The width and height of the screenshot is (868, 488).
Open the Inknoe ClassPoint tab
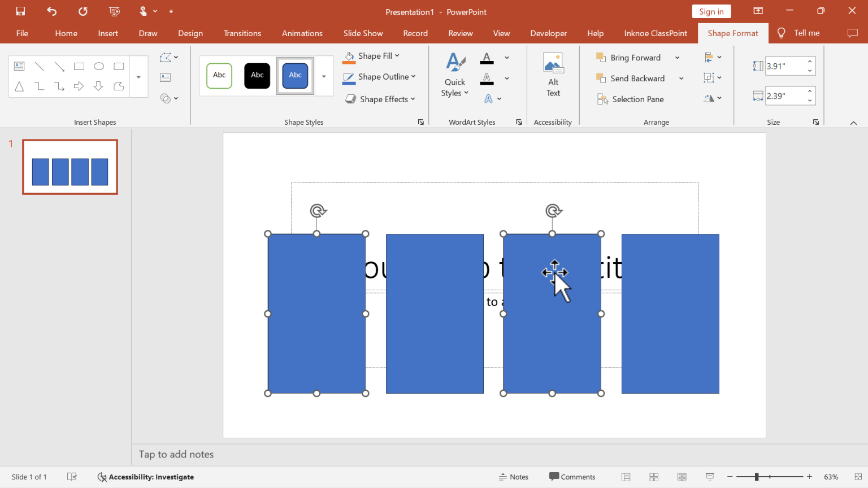tap(656, 33)
